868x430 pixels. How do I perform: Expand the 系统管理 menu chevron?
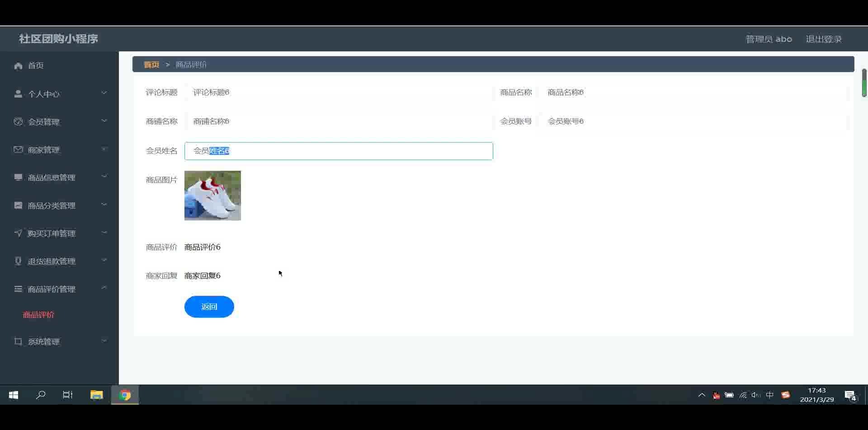coord(104,341)
